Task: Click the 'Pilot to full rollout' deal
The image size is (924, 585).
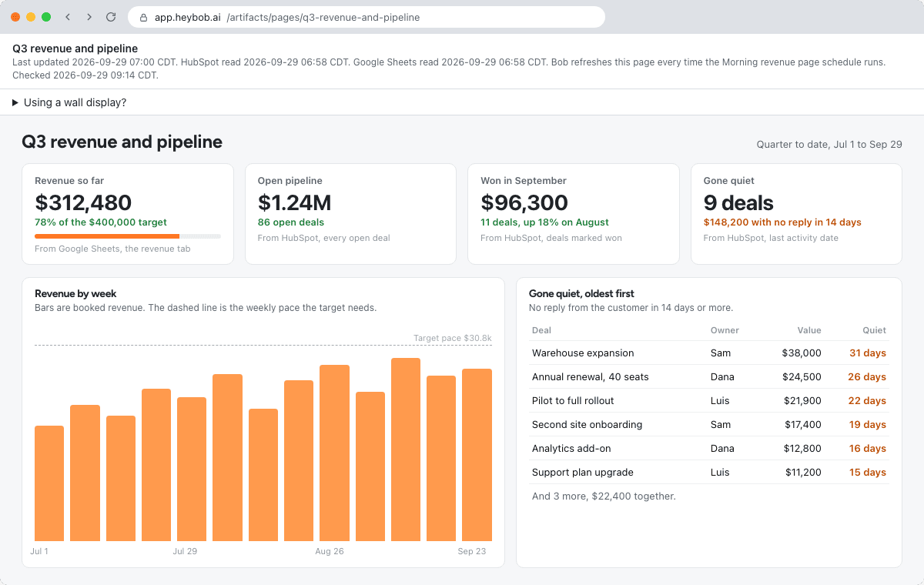Action: (573, 400)
